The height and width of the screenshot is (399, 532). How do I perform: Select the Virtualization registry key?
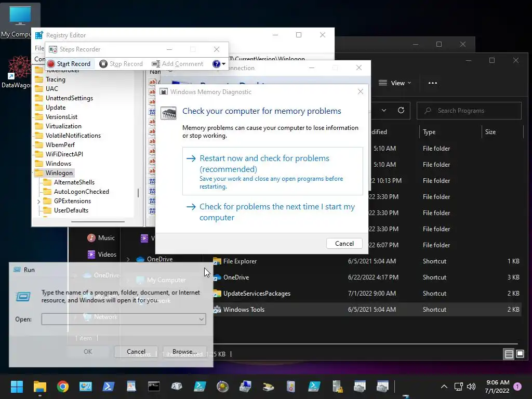pyautogui.click(x=63, y=126)
